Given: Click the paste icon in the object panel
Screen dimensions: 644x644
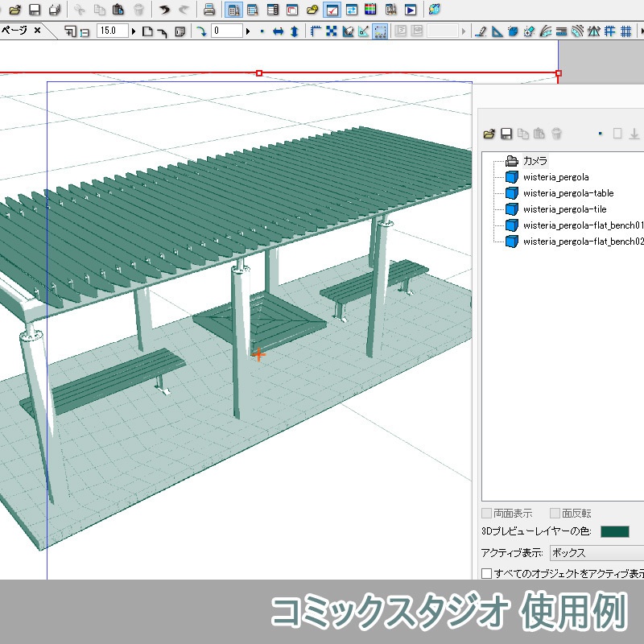Looking at the screenshot, I should 538,134.
